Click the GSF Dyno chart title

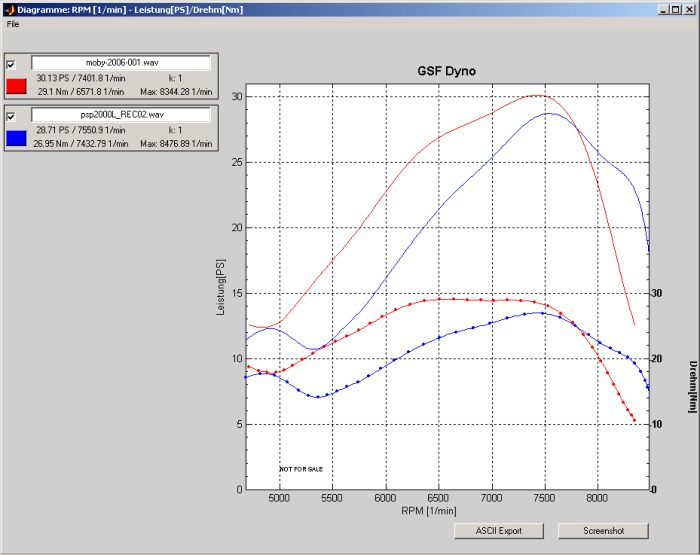(447, 72)
